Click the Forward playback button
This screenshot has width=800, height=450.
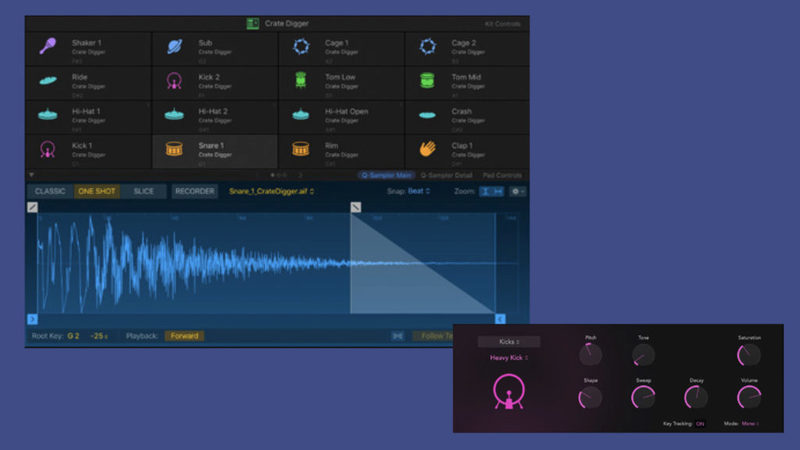click(184, 336)
